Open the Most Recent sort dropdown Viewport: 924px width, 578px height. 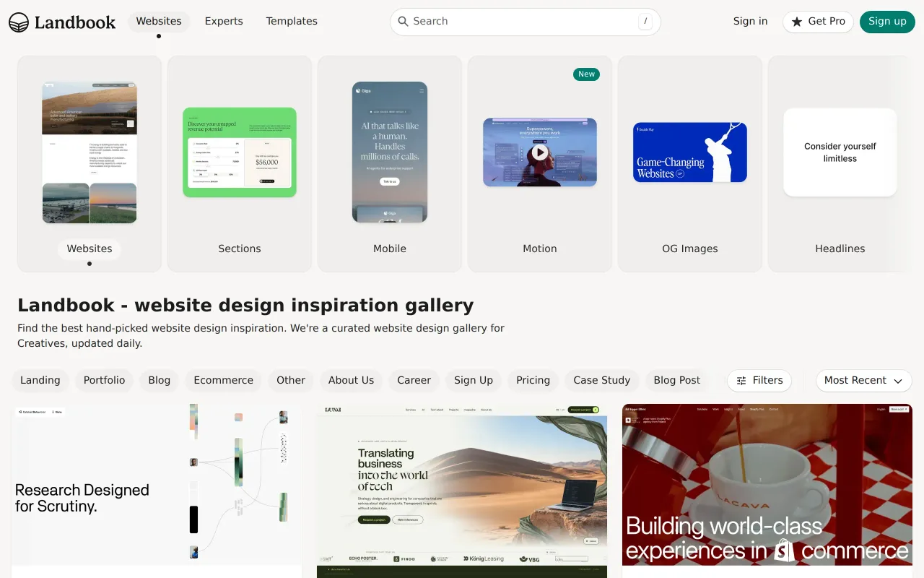tap(864, 381)
